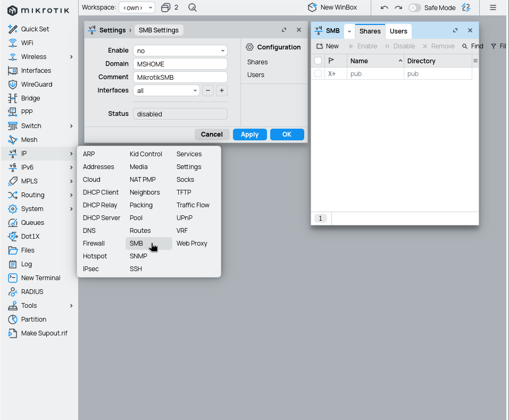Image resolution: width=509 pixels, height=420 pixels.
Task: Open the Partition sidebar item
Action: [x=34, y=320]
